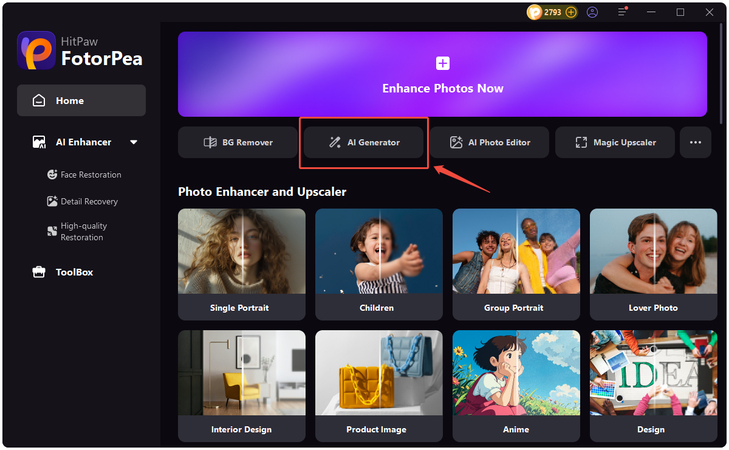Click the HitPaw FotorPea logo

tap(79, 48)
